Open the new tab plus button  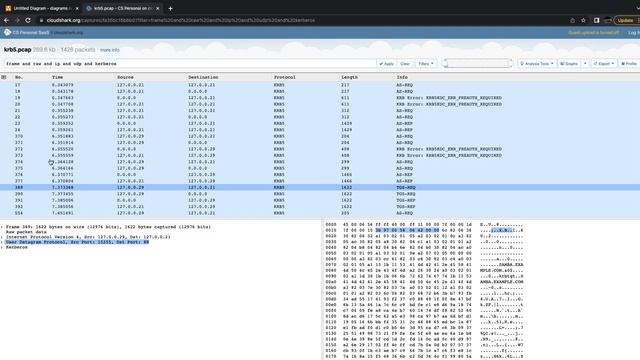(170, 8)
